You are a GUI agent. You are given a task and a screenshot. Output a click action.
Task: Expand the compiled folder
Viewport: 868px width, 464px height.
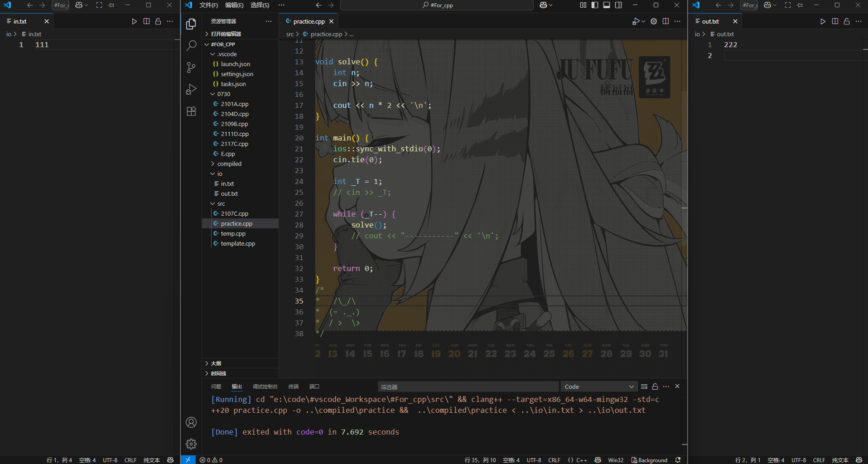(229, 164)
